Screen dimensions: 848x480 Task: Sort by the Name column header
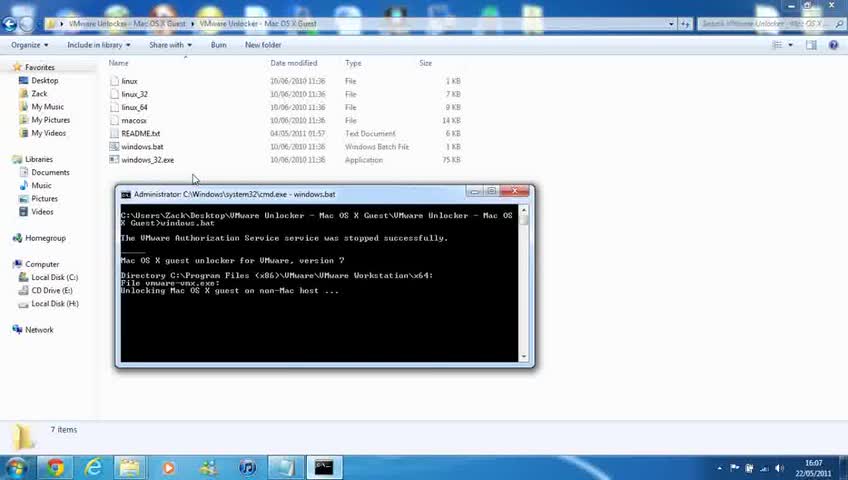click(118, 63)
